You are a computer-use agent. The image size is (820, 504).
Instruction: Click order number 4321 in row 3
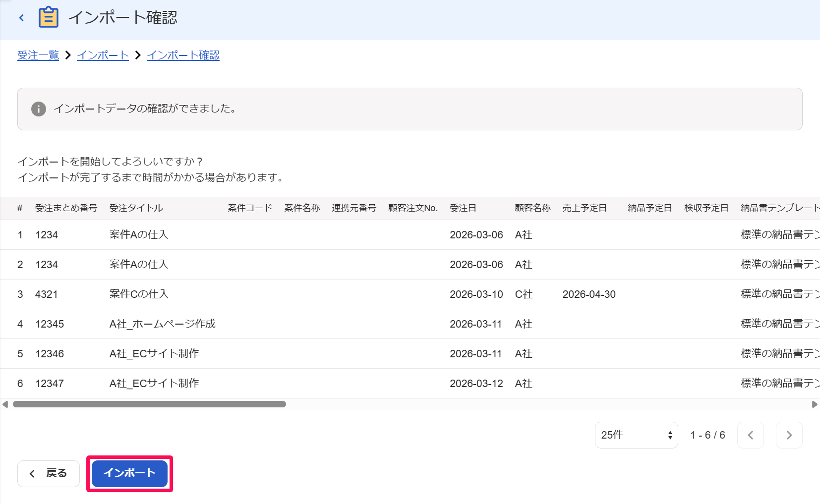pyautogui.click(x=47, y=294)
